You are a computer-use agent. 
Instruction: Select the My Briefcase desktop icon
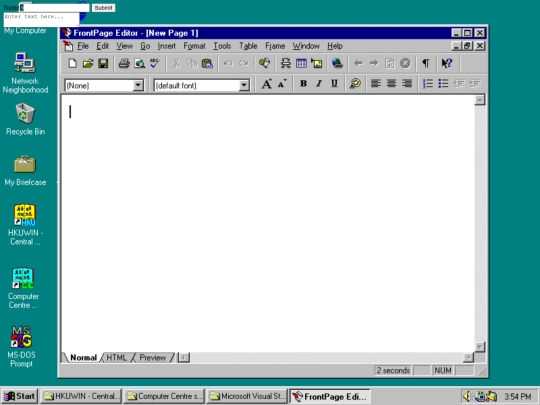(25, 171)
